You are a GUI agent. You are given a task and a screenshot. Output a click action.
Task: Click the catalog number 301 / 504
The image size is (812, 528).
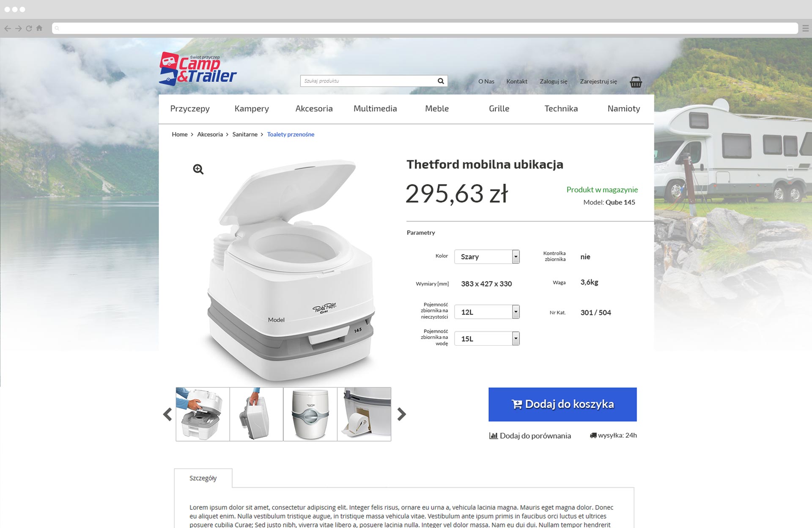click(595, 313)
